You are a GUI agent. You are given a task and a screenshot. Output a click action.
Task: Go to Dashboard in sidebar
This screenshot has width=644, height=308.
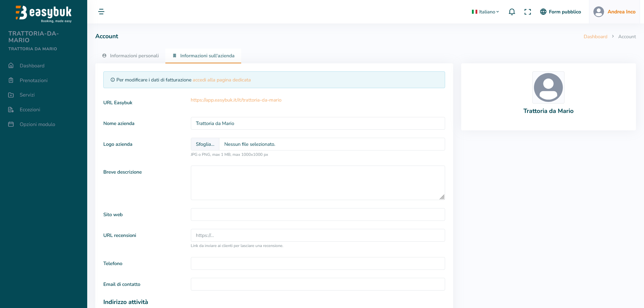pos(32,66)
